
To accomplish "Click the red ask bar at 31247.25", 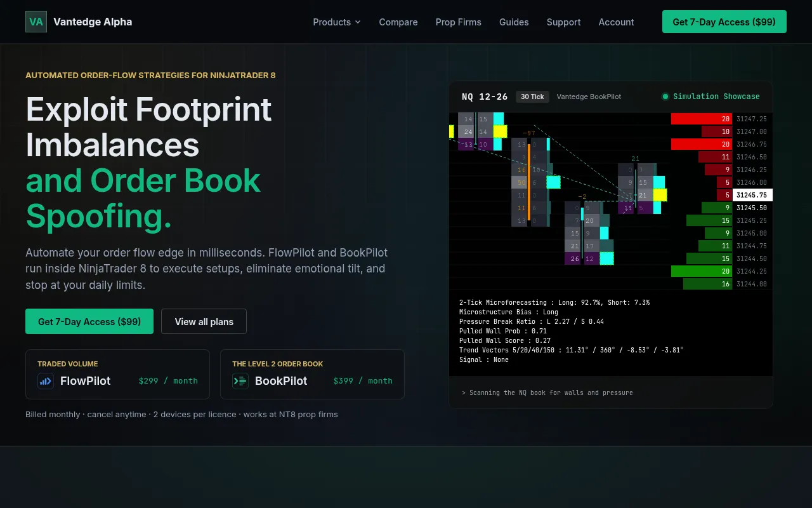I will [702, 119].
